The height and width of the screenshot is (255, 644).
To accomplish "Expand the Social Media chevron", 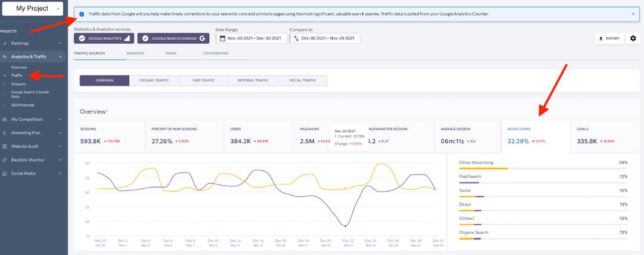I will pyautogui.click(x=60, y=174).
